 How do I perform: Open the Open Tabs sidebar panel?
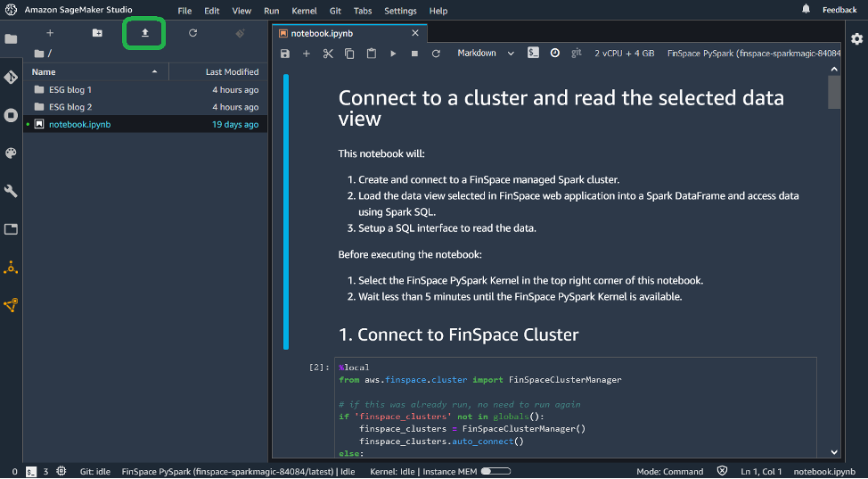tap(11, 229)
